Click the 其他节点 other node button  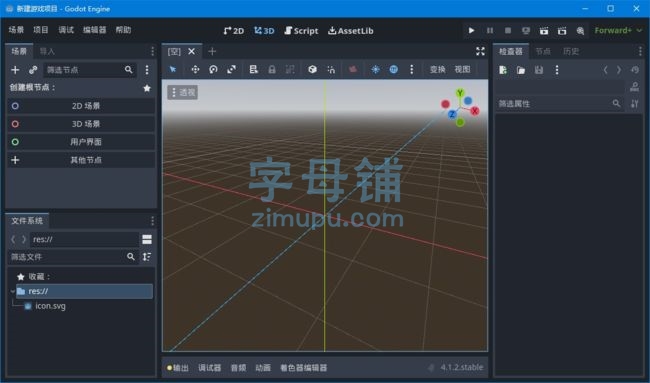click(x=81, y=160)
